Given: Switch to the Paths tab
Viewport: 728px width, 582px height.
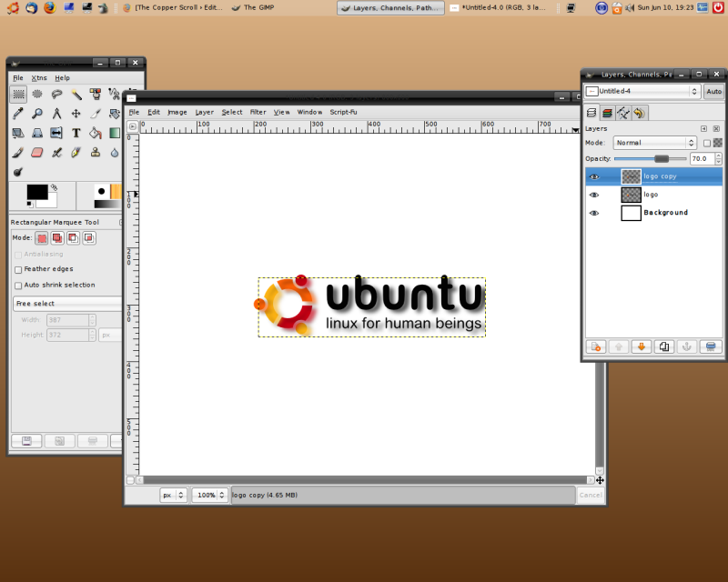Looking at the screenshot, I should 623,113.
